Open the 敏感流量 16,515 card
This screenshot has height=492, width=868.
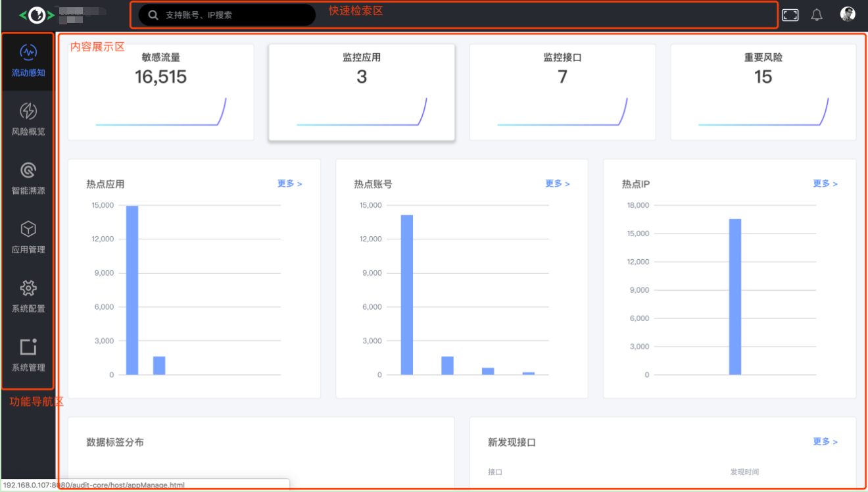point(161,92)
